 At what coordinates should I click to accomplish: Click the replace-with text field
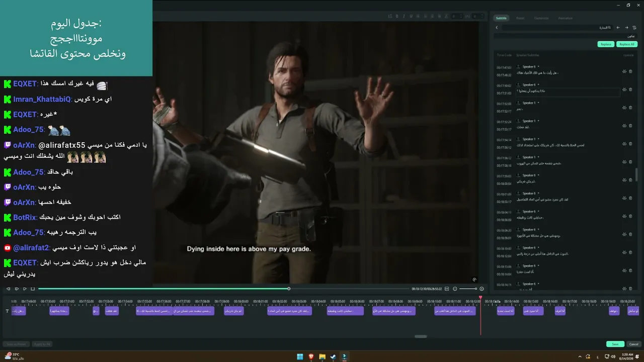pos(566,36)
